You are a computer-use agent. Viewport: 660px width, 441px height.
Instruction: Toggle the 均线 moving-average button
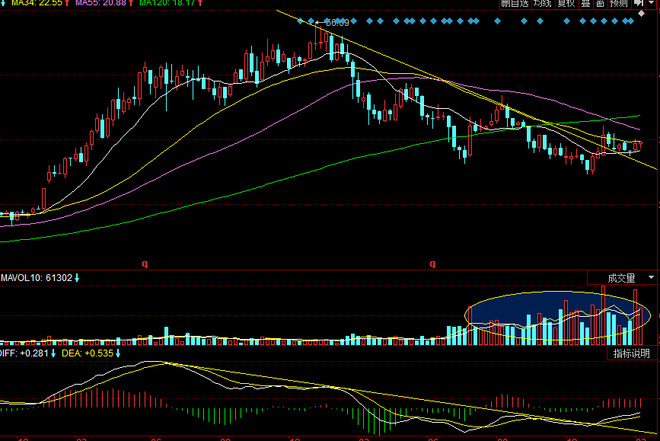pos(542,4)
